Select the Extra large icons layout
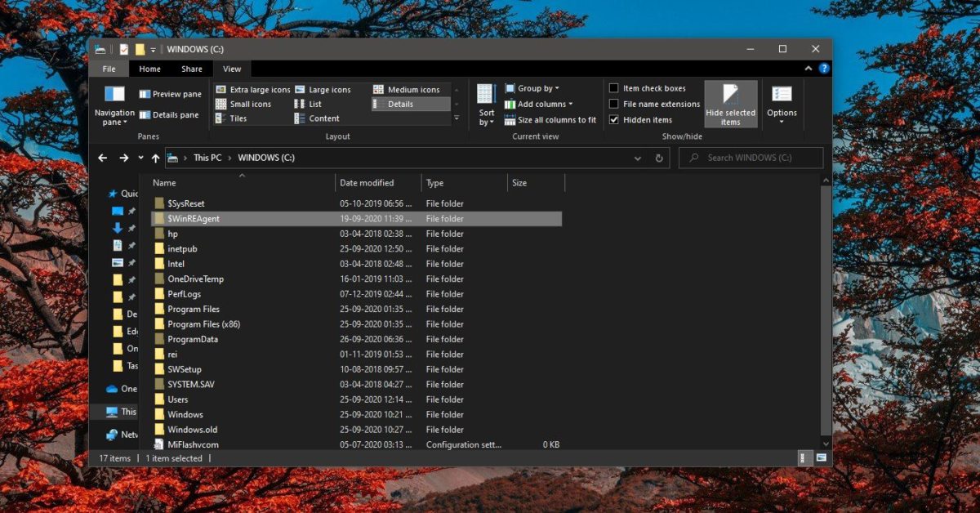 click(252, 90)
